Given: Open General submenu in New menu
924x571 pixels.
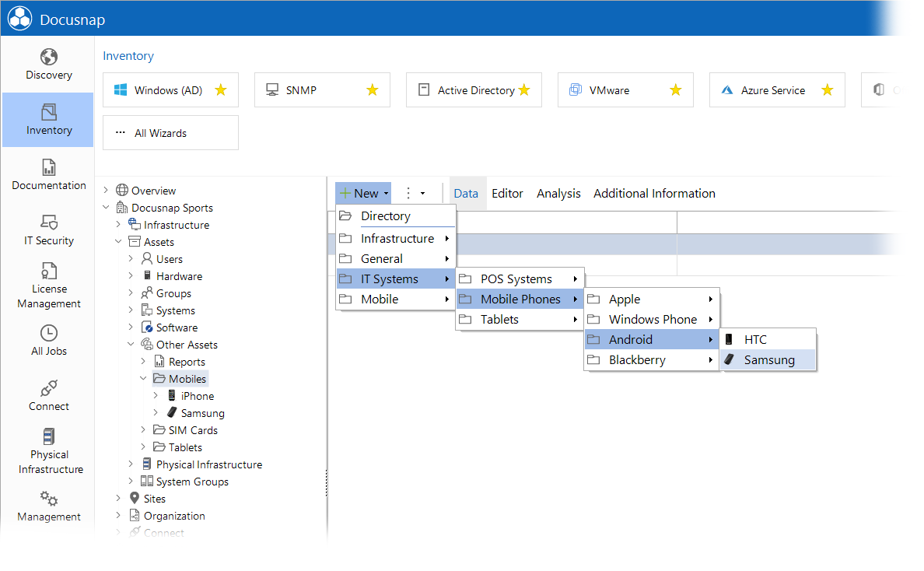Looking at the screenshot, I should coord(396,259).
